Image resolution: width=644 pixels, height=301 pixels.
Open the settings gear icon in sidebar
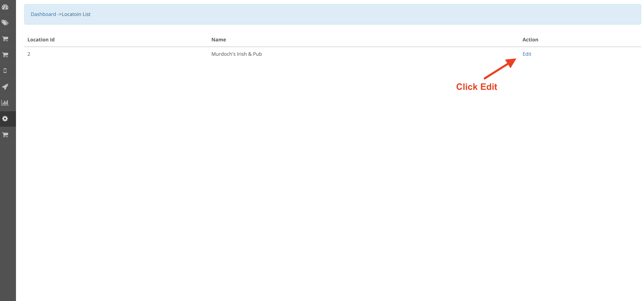5,119
